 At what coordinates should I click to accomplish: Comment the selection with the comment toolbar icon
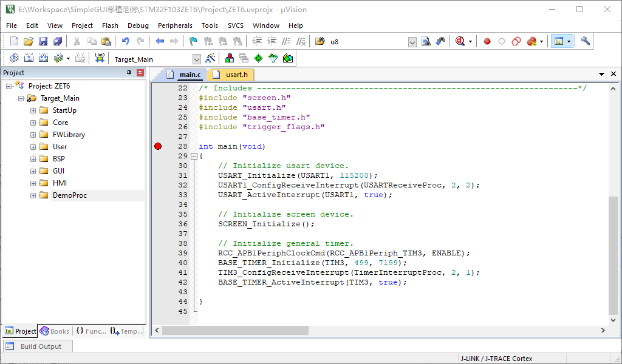286,41
